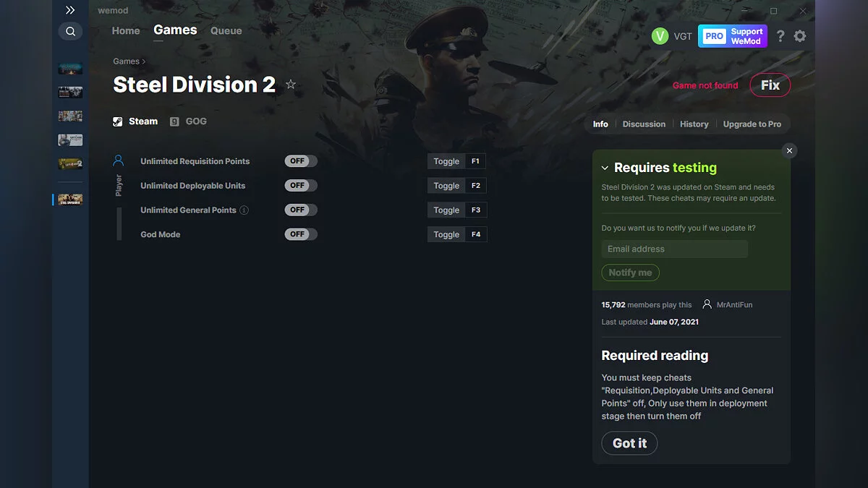The height and width of the screenshot is (488, 868).
Task: Click the Player category icon
Action: click(x=119, y=160)
